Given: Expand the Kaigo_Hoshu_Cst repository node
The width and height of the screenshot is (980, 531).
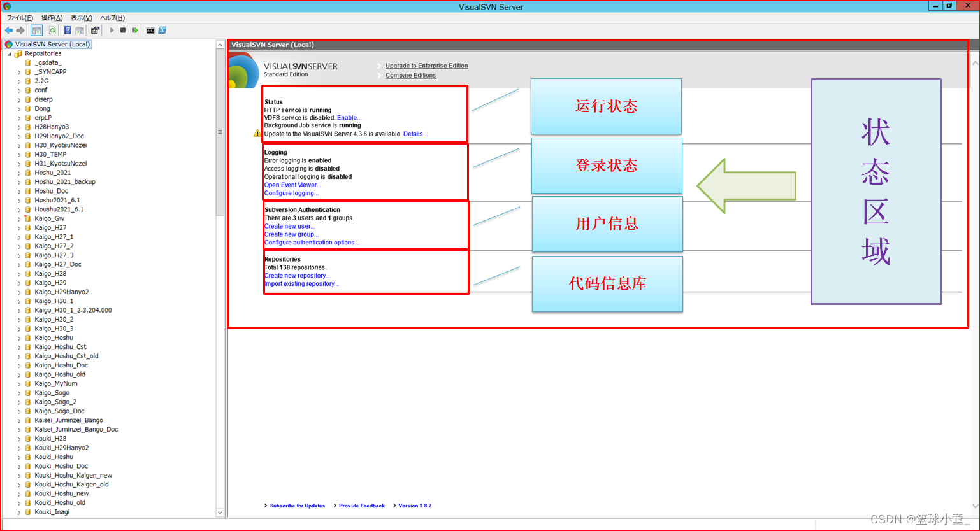Looking at the screenshot, I should pos(19,348).
